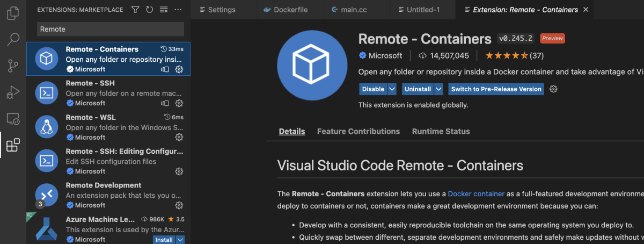Select Remote - SSH extension in list
This screenshot has height=244, width=644.
108,93
